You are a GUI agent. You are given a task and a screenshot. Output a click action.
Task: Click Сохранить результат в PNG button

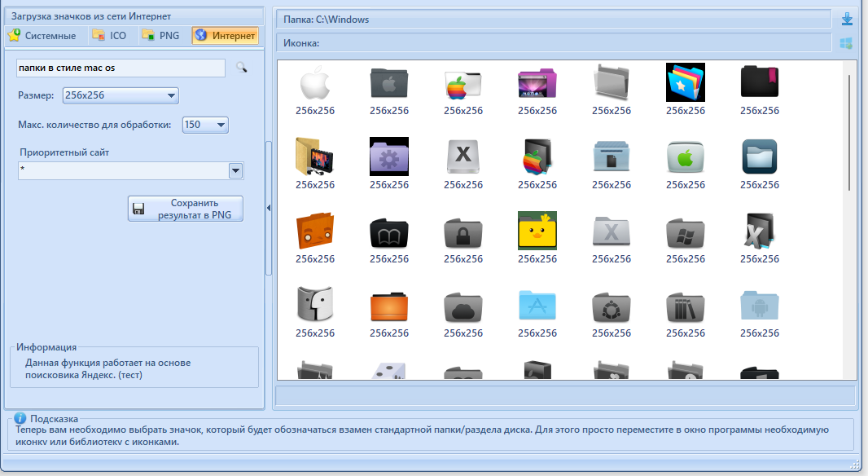coord(186,209)
